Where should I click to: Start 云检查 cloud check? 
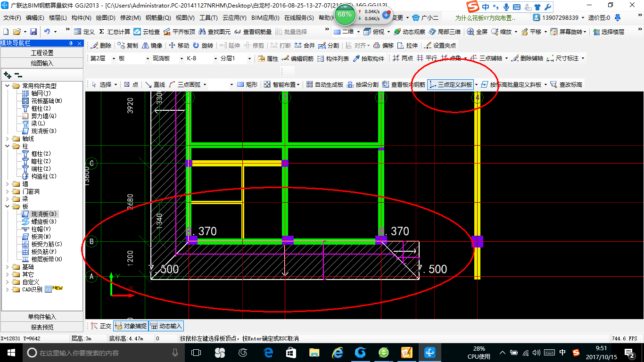click(147, 32)
